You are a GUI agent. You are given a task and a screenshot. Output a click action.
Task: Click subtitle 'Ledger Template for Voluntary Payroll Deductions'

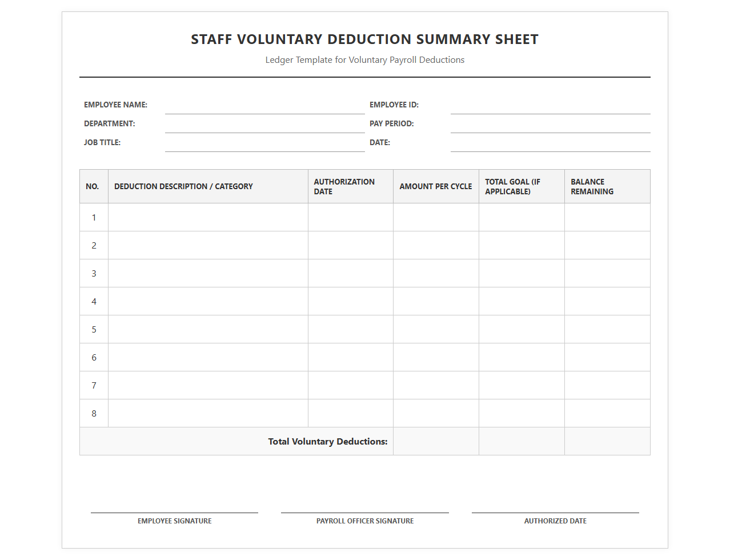[364, 60]
